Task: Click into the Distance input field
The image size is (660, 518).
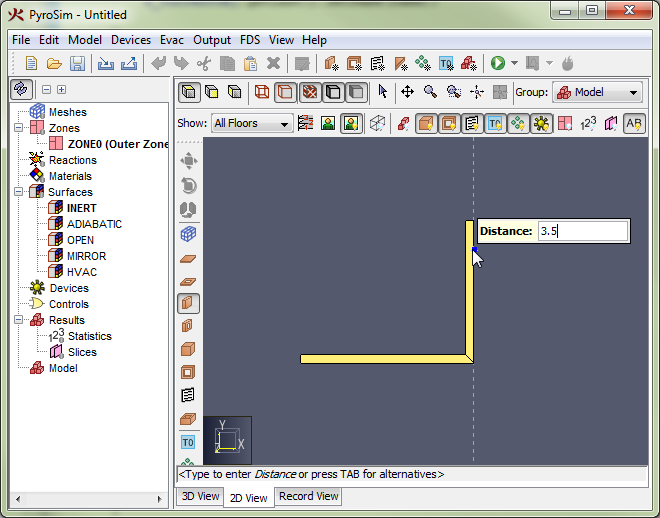Action: (583, 231)
